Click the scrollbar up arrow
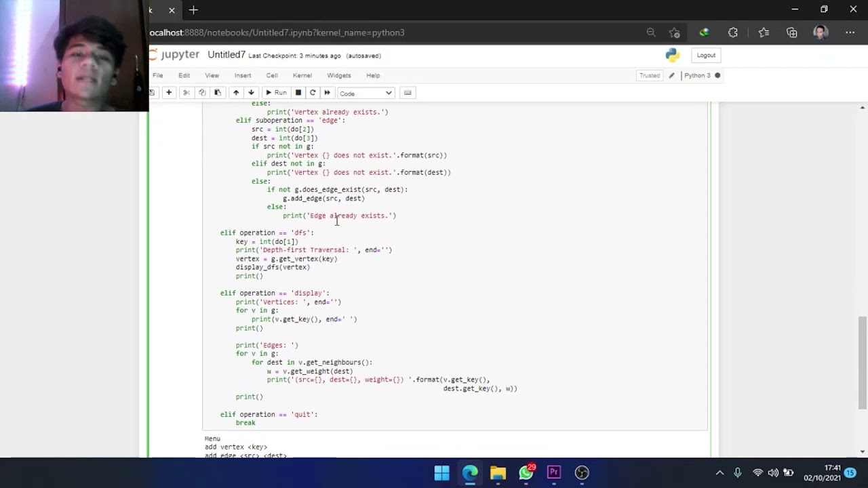This screenshot has width=868, height=488. tap(863, 108)
